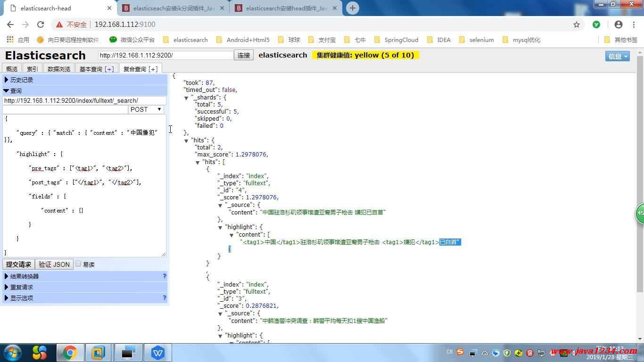Click the 提交请求 button
The height and width of the screenshot is (362, 644).
(18, 264)
